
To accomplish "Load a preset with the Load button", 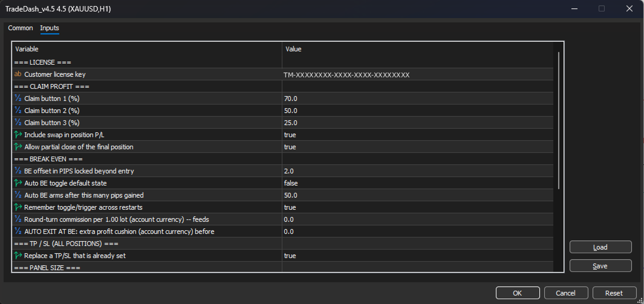I will (x=600, y=247).
